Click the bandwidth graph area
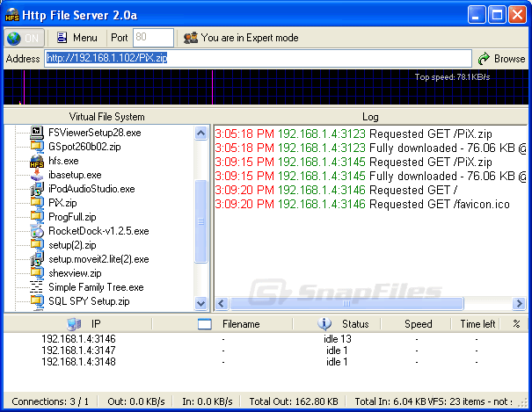The height and width of the screenshot is (412, 532). 266,87
